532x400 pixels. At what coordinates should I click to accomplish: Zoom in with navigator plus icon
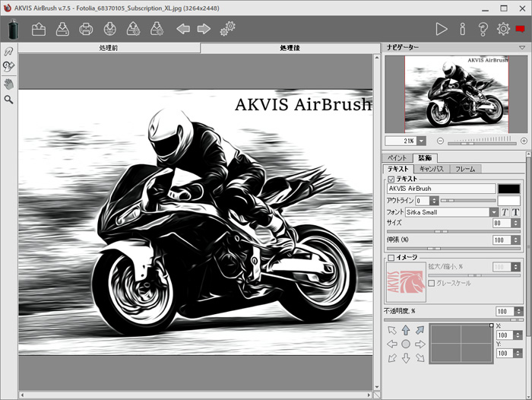coord(524,141)
